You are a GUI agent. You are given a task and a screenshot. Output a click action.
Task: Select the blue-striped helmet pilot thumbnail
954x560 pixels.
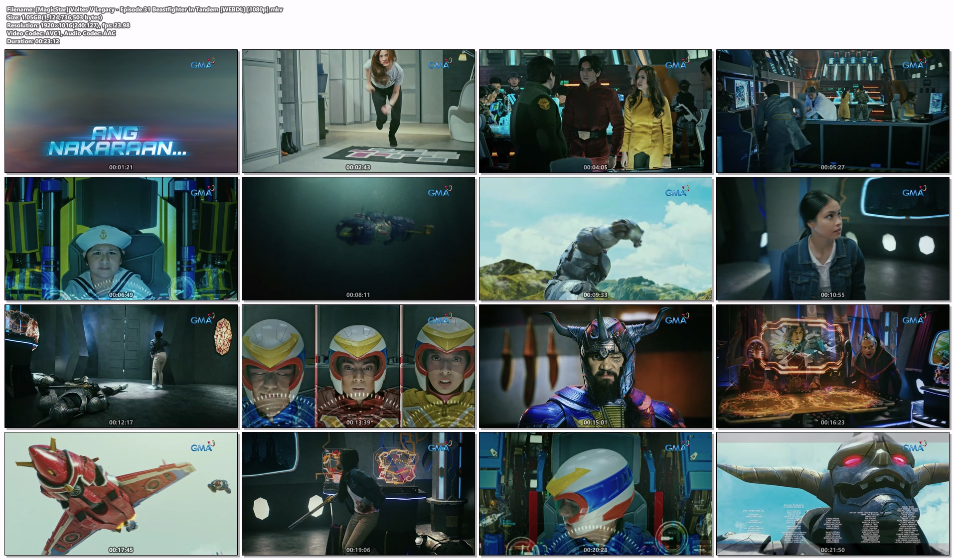[x=596, y=493]
